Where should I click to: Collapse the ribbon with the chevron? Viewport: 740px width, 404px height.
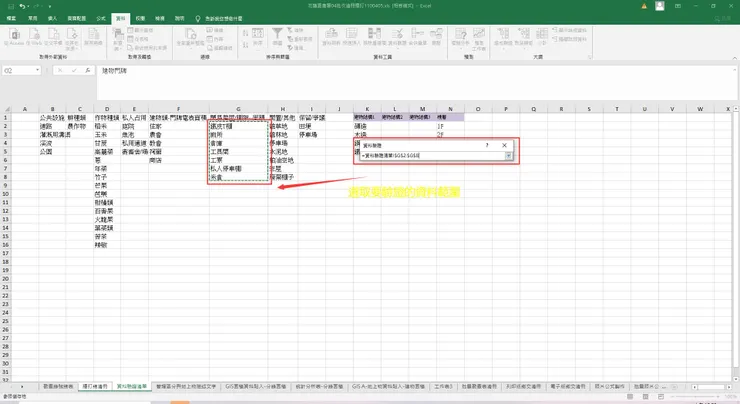735,58
